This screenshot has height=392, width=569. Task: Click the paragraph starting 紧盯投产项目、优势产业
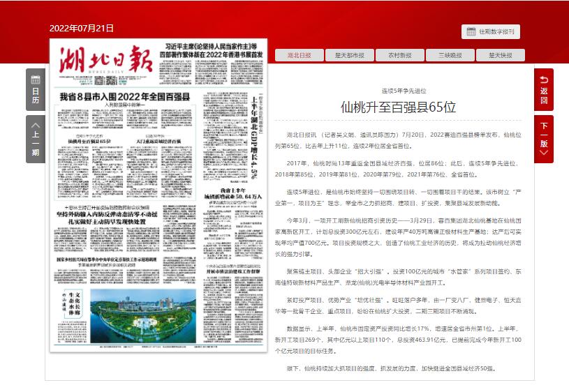tap(398, 306)
